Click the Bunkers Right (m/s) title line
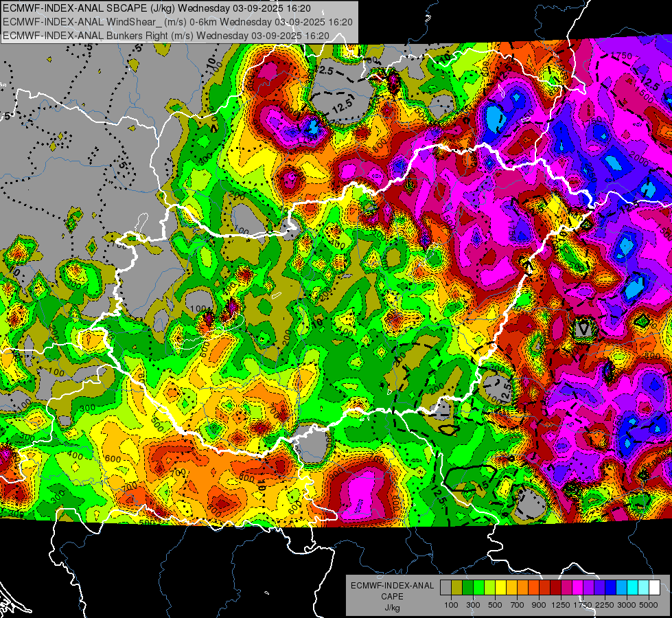 pos(166,36)
